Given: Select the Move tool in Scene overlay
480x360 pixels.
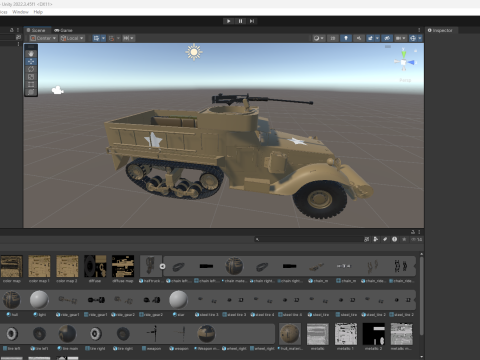Looking at the screenshot, I should point(31,61).
